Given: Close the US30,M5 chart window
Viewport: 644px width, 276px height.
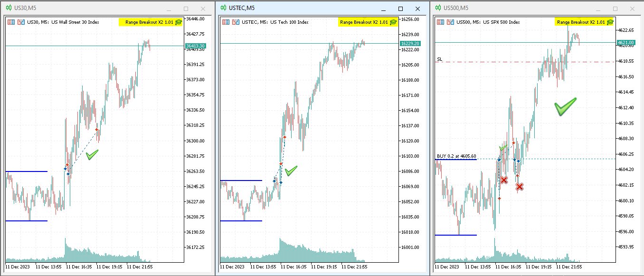Looking at the screenshot, I should (x=203, y=9).
